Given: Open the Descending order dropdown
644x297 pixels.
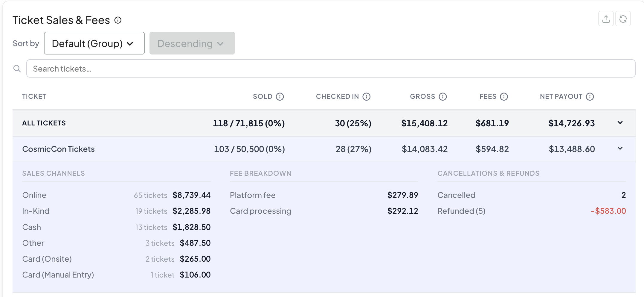Looking at the screenshot, I should pyautogui.click(x=192, y=43).
